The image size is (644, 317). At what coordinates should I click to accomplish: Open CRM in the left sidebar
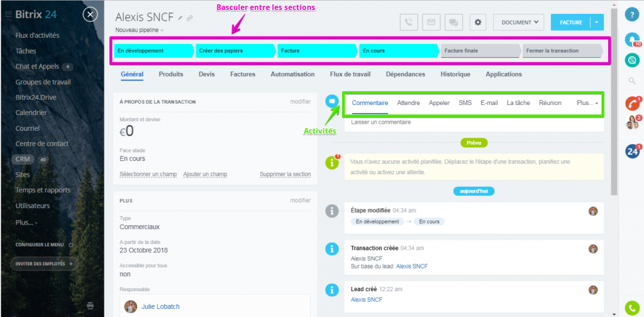pyautogui.click(x=23, y=159)
